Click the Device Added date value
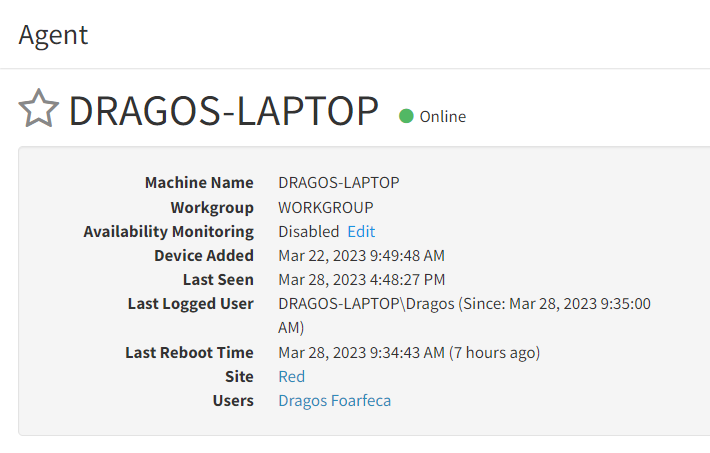 pyautogui.click(x=361, y=256)
